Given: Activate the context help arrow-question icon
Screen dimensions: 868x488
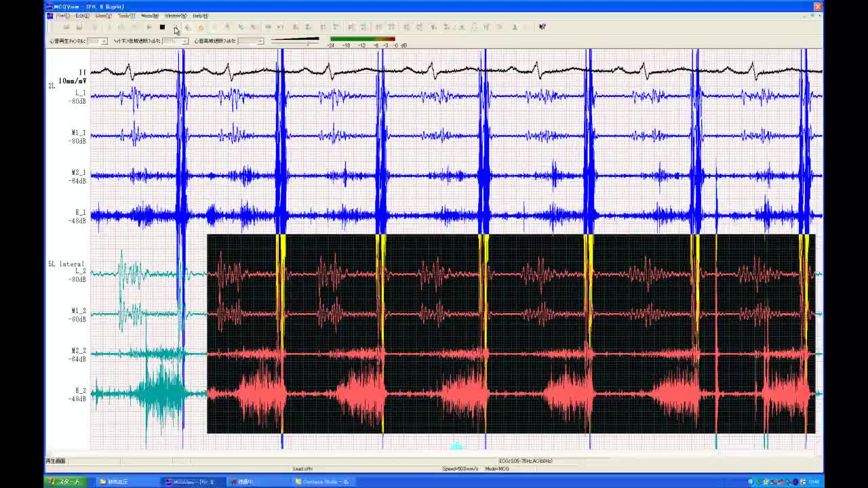Looking at the screenshot, I should point(542,27).
